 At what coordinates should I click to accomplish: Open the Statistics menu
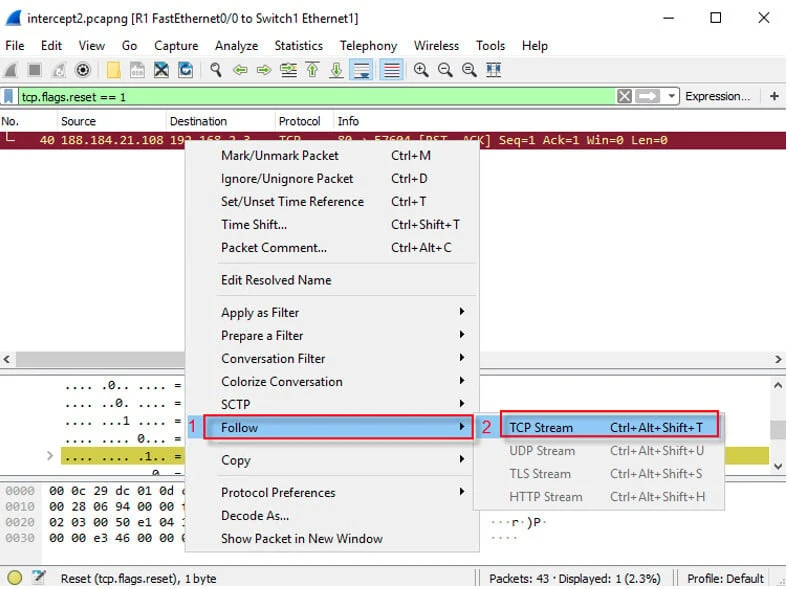298,46
